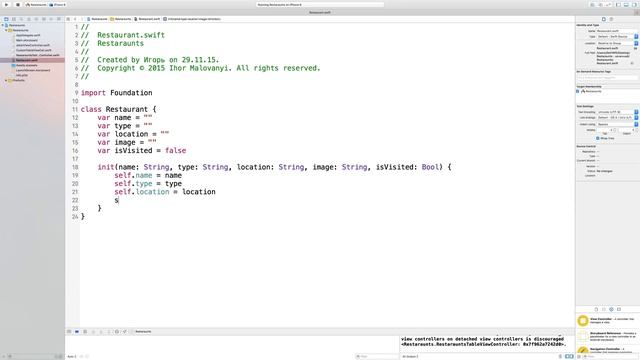Go forward in editor history
Image resolution: width=640 pixels, height=360 pixels.
(x=82, y=19)
